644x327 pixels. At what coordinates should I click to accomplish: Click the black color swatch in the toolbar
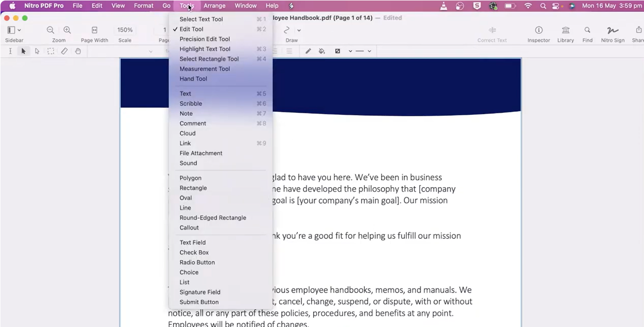coord(338,51)
